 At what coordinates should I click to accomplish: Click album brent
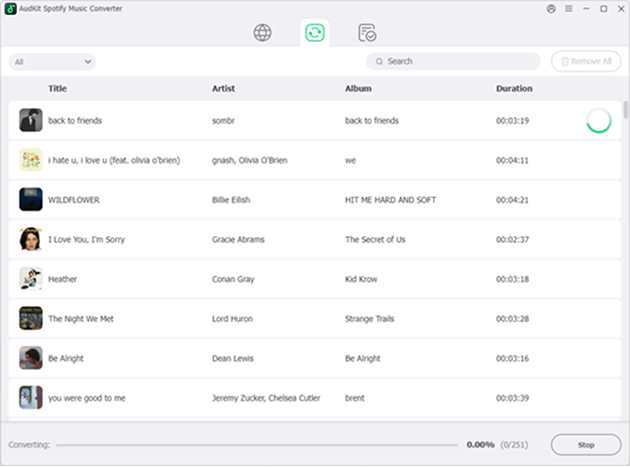pos(354,398)
